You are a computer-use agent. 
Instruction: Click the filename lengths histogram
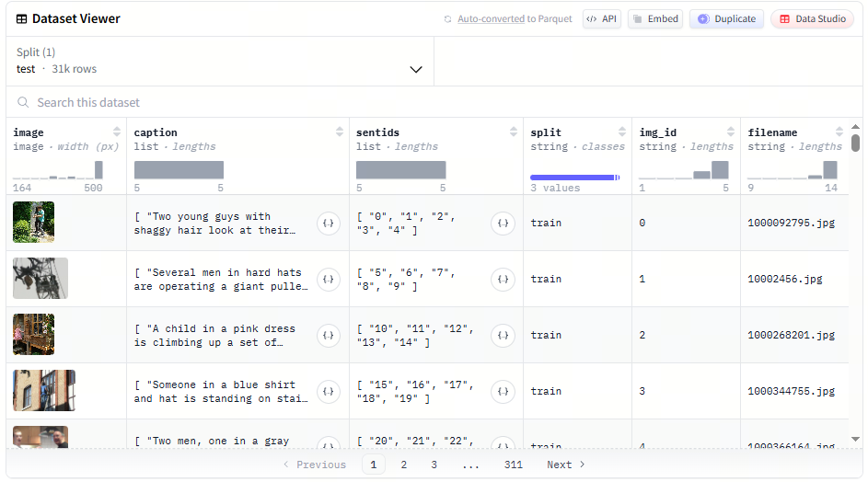pos(793,170)
